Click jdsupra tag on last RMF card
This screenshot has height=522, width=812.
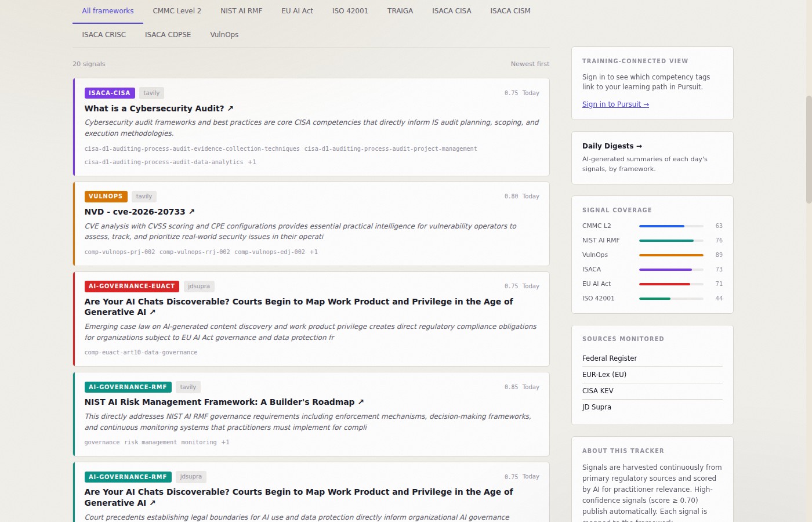191,477
